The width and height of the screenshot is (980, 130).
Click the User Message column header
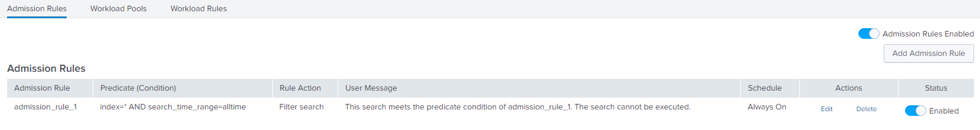point(371,88)
